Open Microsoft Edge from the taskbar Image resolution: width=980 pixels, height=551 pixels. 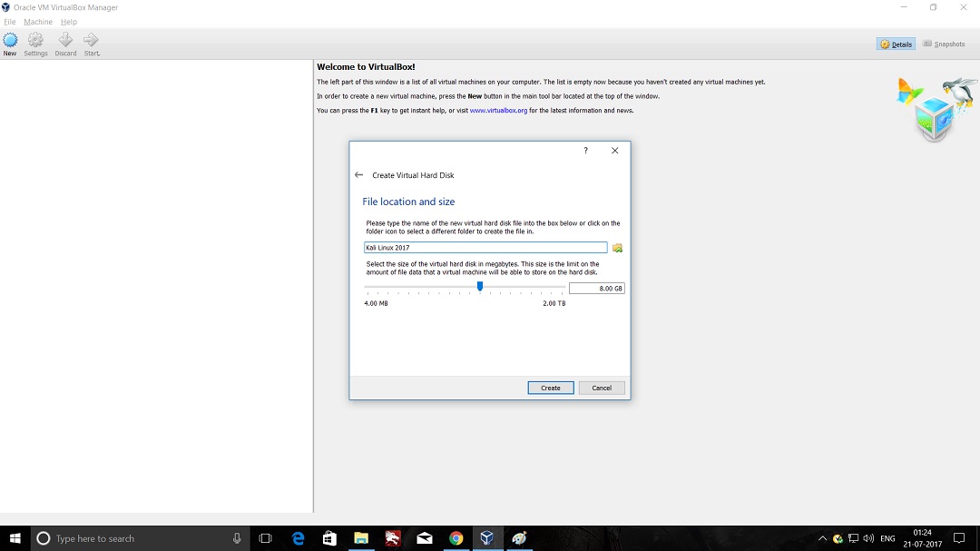click(x=298, y=538)
